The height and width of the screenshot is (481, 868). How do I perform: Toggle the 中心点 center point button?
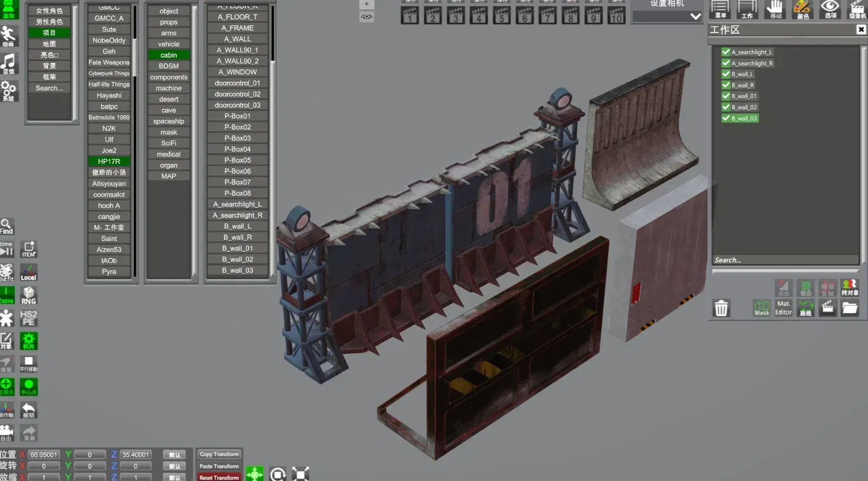coord(29,387)
